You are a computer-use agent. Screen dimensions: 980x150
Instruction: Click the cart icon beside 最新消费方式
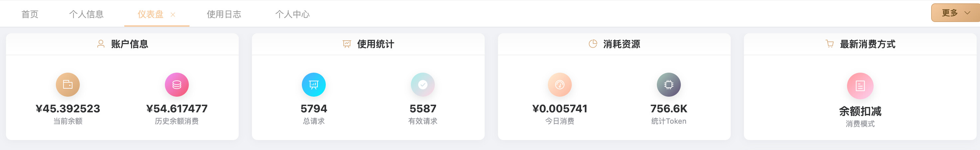tap(830, 44)
